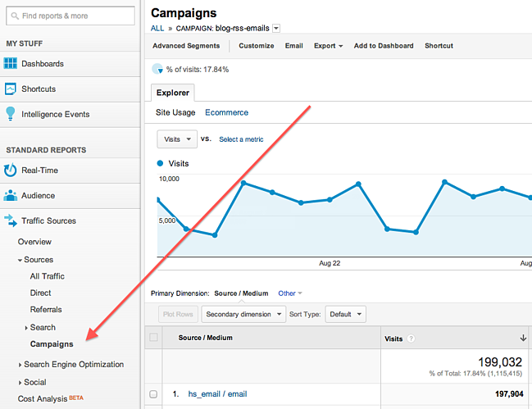Switch to the Ecommerce tab

[226, 112]
